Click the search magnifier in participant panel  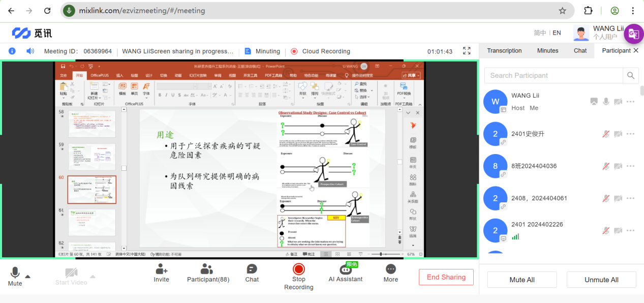pos(630,75)
